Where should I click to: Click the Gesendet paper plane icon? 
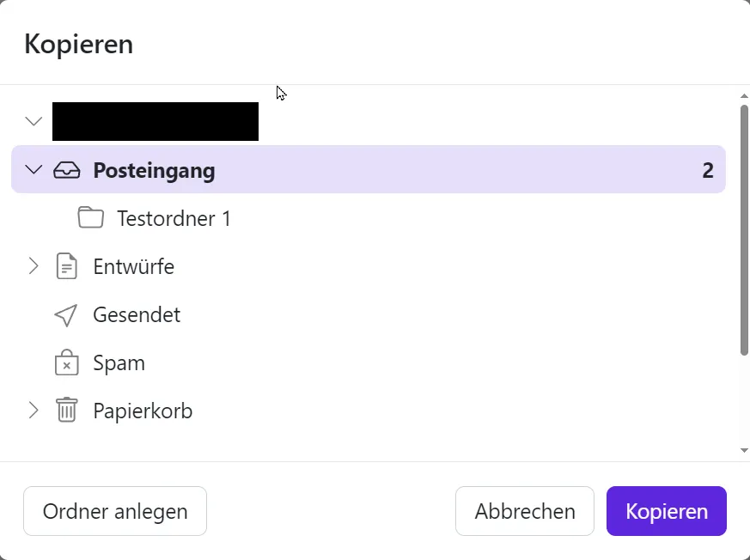point(66,314)
